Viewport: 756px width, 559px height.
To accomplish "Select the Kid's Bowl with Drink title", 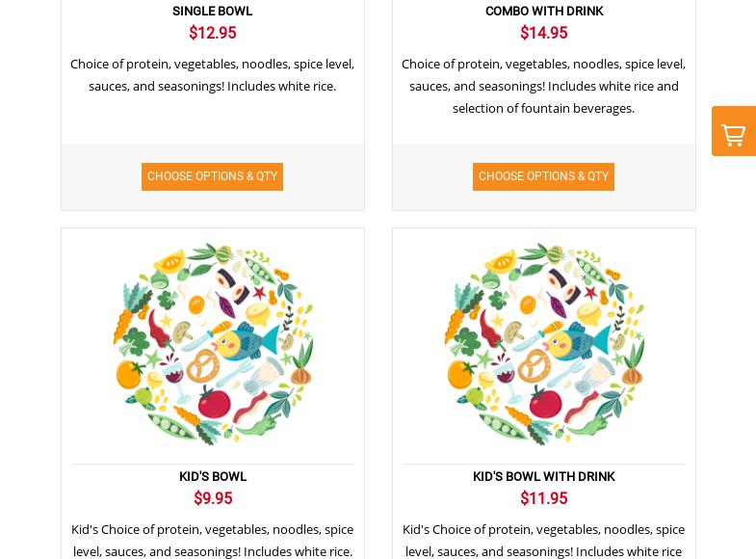I will point(544,476).
